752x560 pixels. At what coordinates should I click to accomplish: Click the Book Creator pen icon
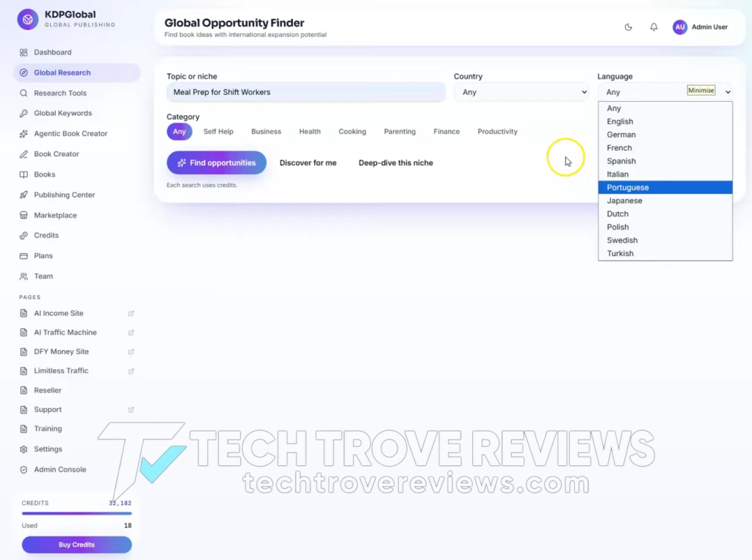[x=23, y=154]
